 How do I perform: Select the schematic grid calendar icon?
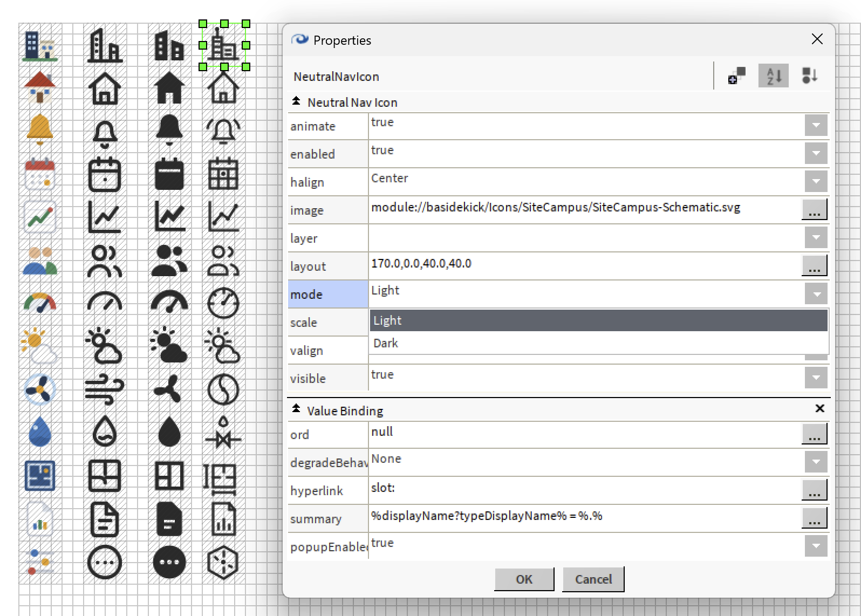click(223, 174)
